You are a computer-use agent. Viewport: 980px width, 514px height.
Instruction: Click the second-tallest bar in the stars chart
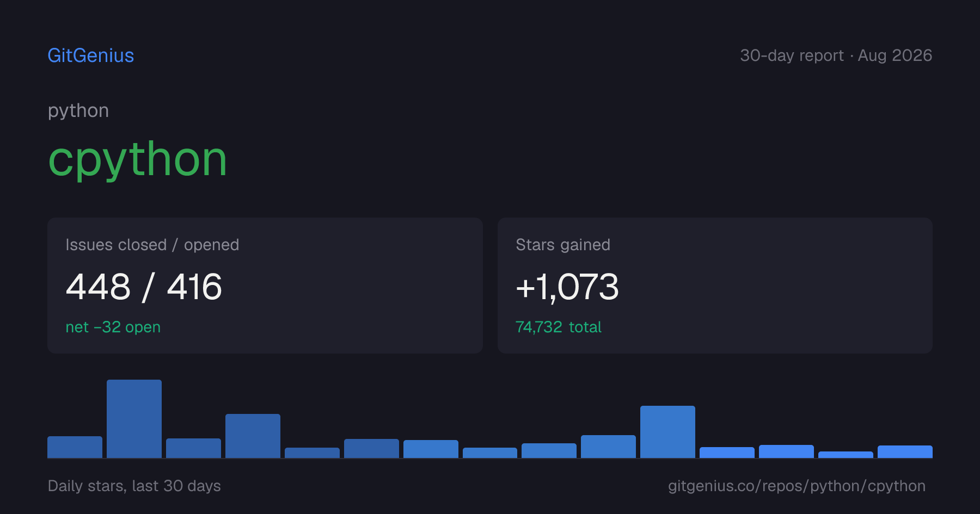pyautogui.click(x=667, y=432)
